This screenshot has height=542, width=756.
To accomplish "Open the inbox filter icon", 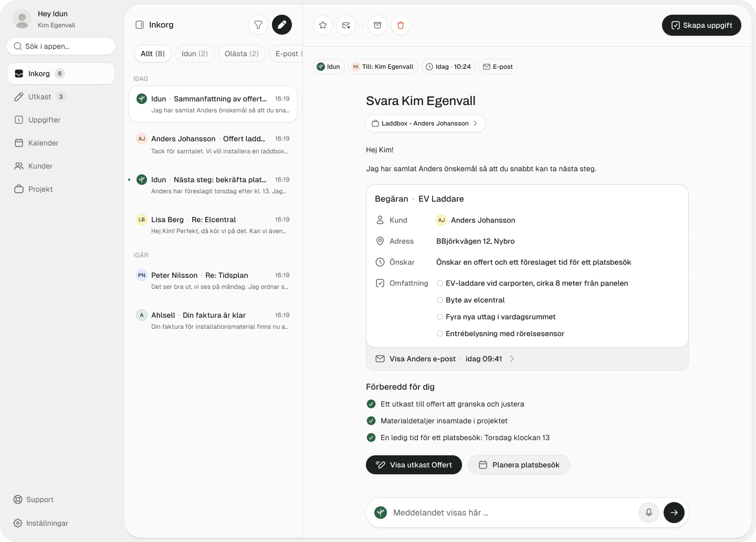I will (258, 25).
